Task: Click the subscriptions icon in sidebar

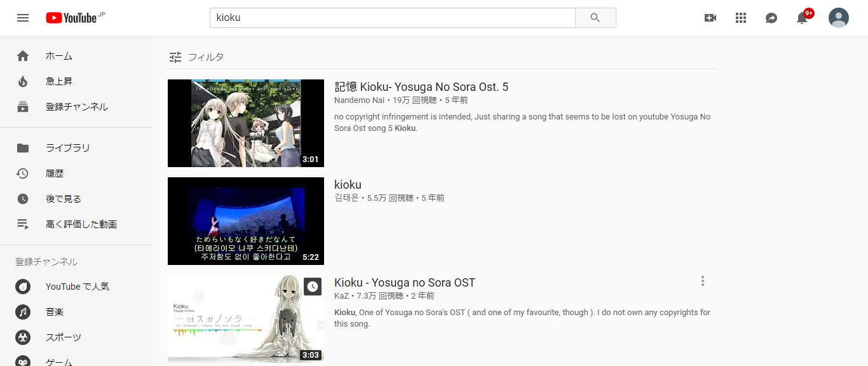Action: [x=23, y=107]
